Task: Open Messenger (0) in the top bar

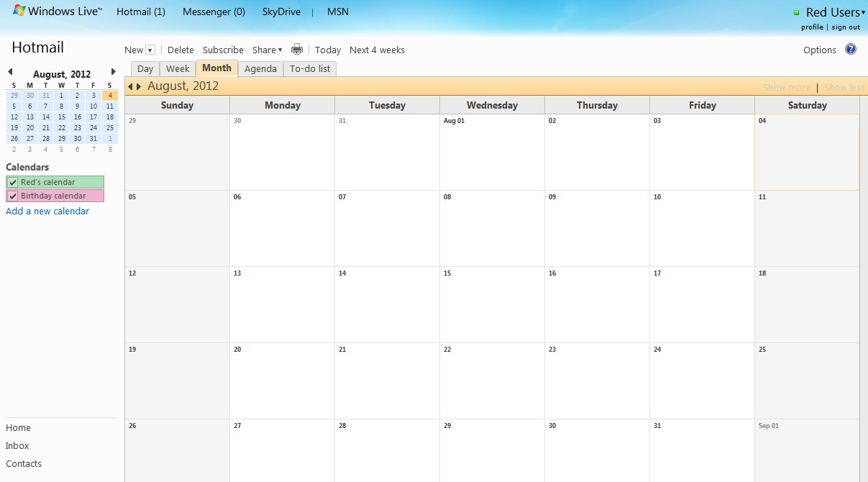Action: 214,12
